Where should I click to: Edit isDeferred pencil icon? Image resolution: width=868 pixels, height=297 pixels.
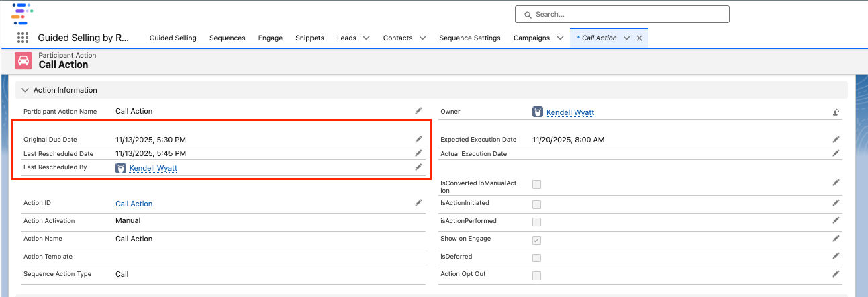[x=836, y=256]
